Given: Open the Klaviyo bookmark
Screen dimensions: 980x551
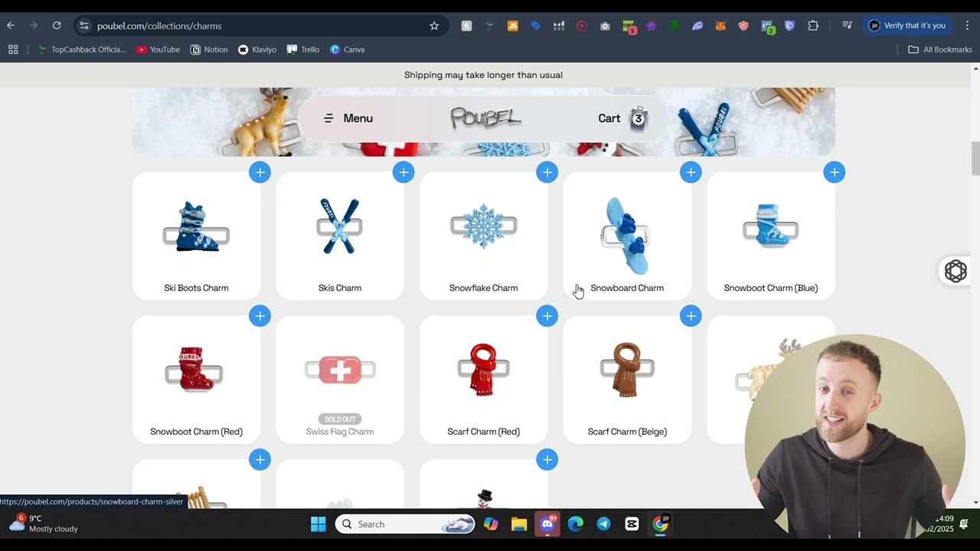Looking at the screenshot, I should coord(257,50).
